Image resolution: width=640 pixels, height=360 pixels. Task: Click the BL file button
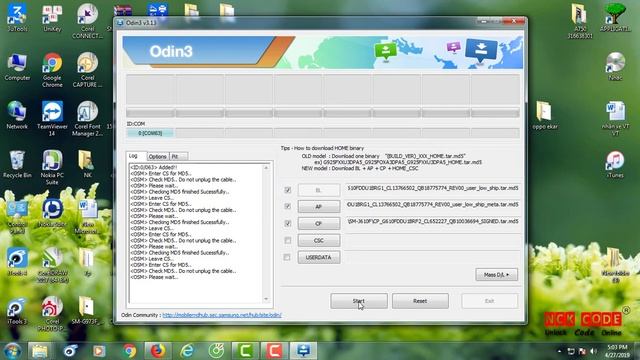click(x=319, y=190)
